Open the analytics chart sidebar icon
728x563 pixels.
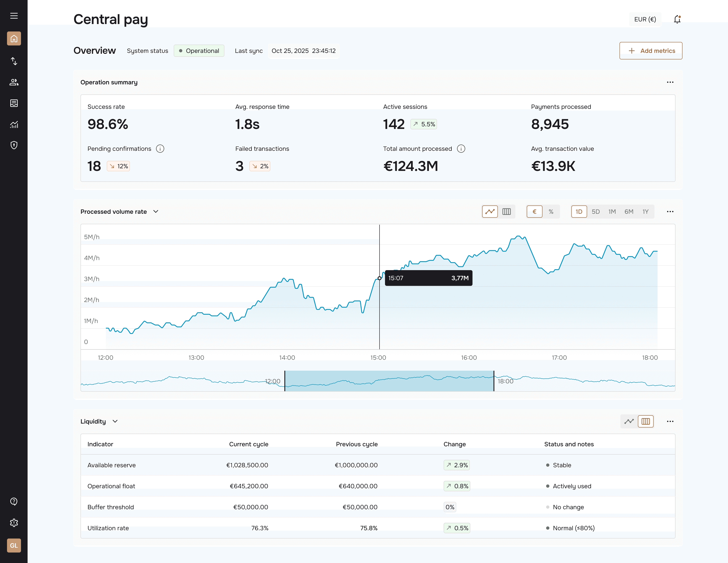(14, 124)
